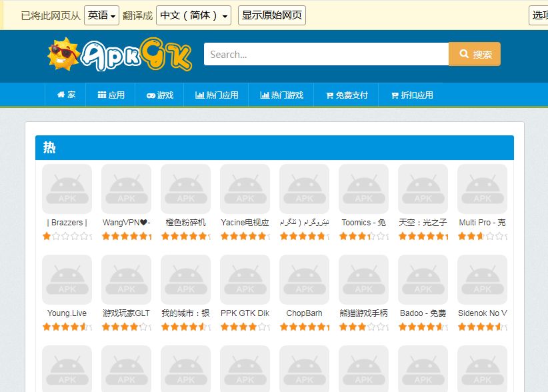Click the Brazzers app icon
Viewport: 548px width, 392px height.
(x=67, y=189)
